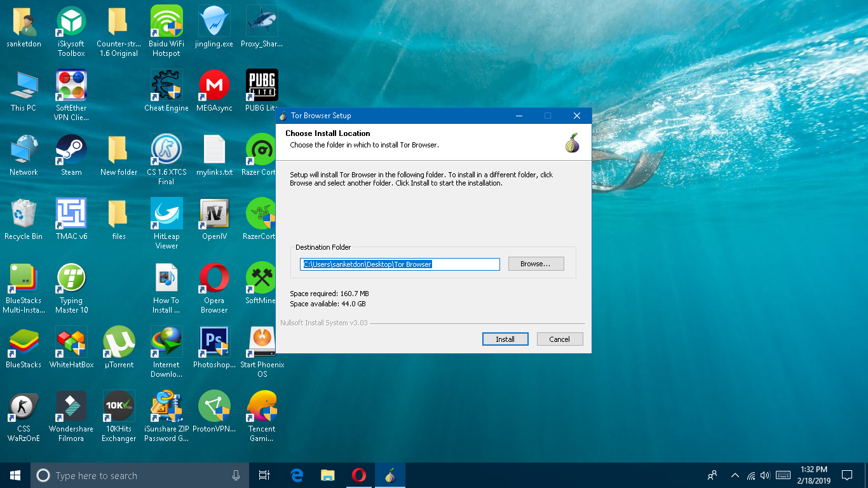868x488 pixels.
Task: Select Recycle Bin icon
Action: pos(24,214)
